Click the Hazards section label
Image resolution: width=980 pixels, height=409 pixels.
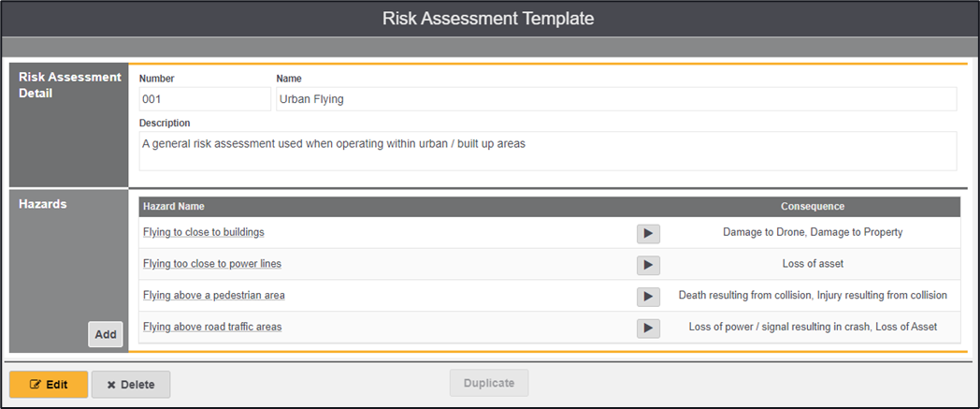pyautogui.click(x=43, y=204)
